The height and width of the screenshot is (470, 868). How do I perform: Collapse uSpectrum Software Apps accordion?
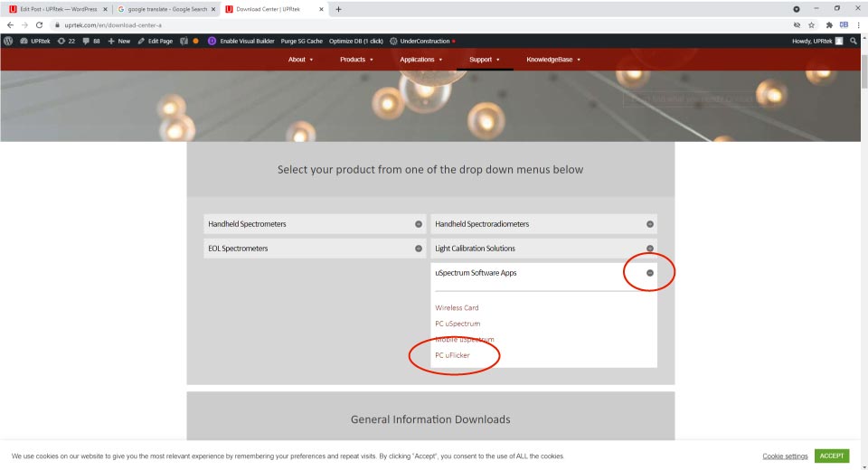(x=543, y=273)
